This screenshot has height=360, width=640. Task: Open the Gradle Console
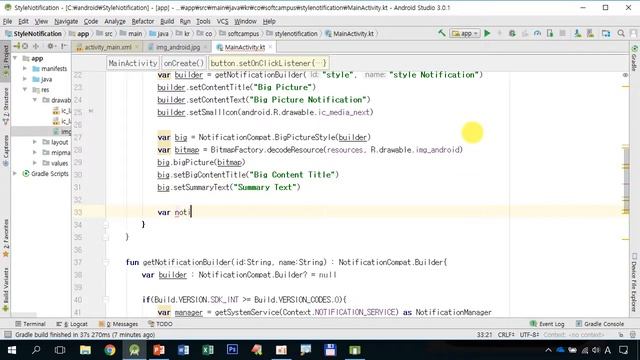coord(600,324)
